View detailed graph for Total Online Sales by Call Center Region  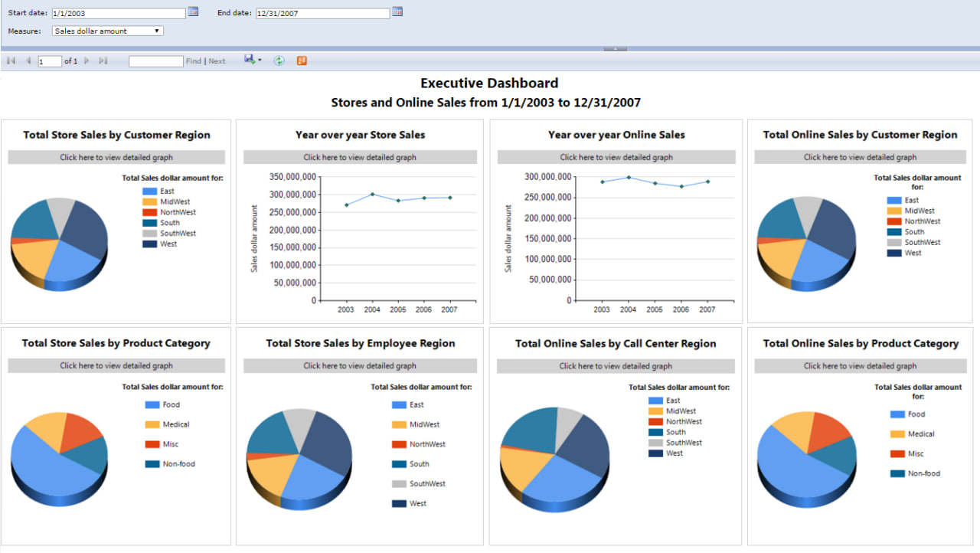pos(616,366)
